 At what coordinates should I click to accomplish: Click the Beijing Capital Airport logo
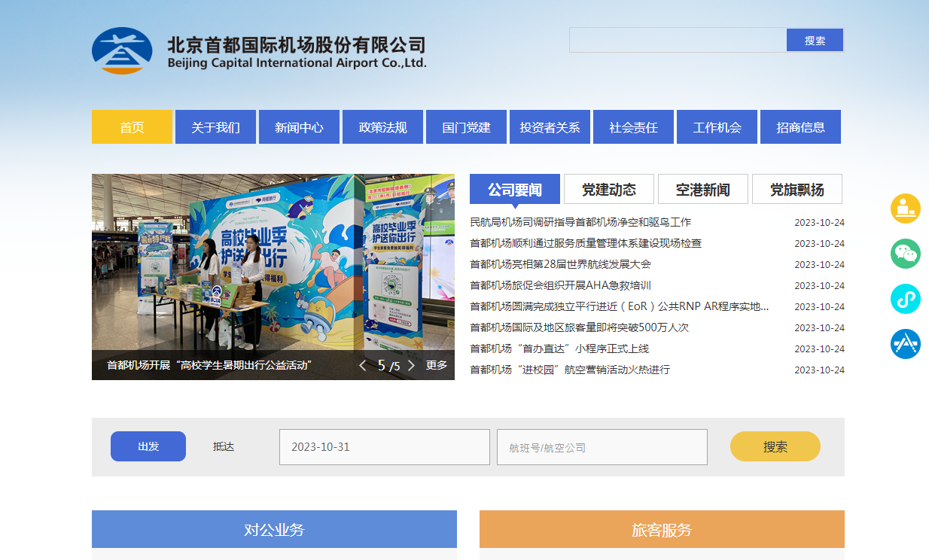(x=122, y=51)
